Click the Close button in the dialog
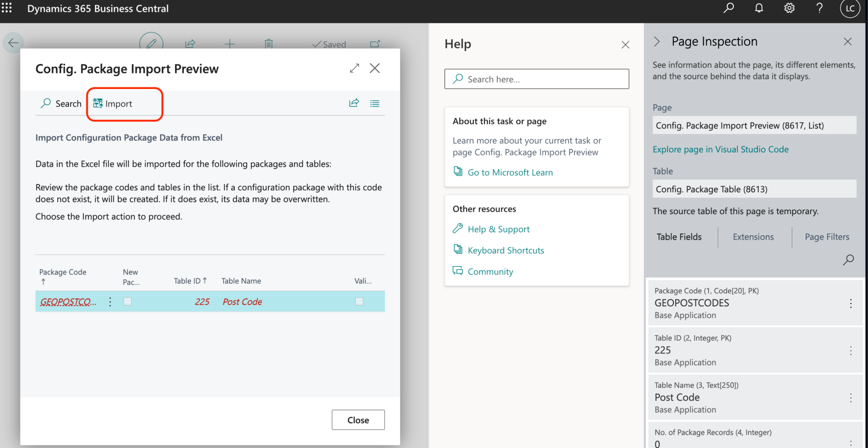 (358, 420)
